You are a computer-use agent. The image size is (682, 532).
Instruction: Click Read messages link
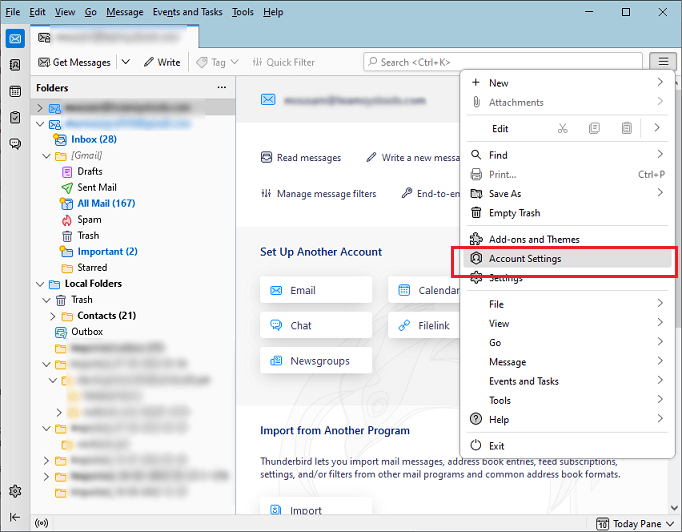point(301,157)
